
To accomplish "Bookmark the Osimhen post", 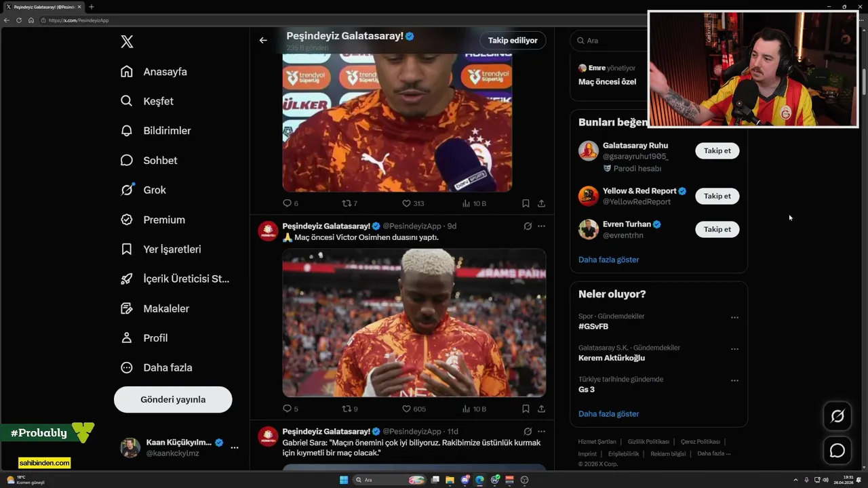I will pyautogui.click(x=526, y=409).
